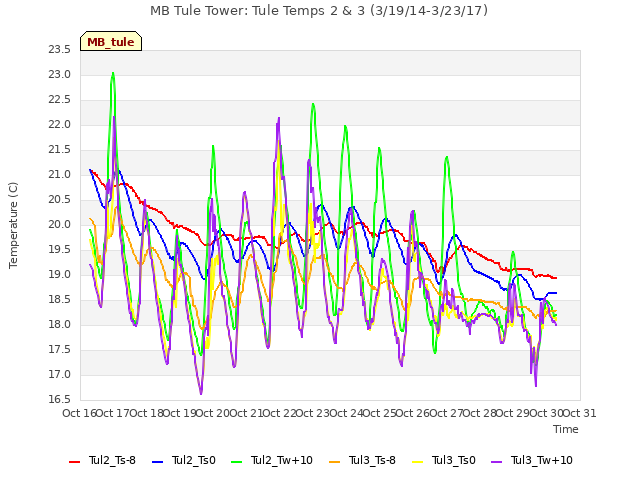
Task: Click the 19.5 y-axis tick label
Action: (x=60, y=249)
